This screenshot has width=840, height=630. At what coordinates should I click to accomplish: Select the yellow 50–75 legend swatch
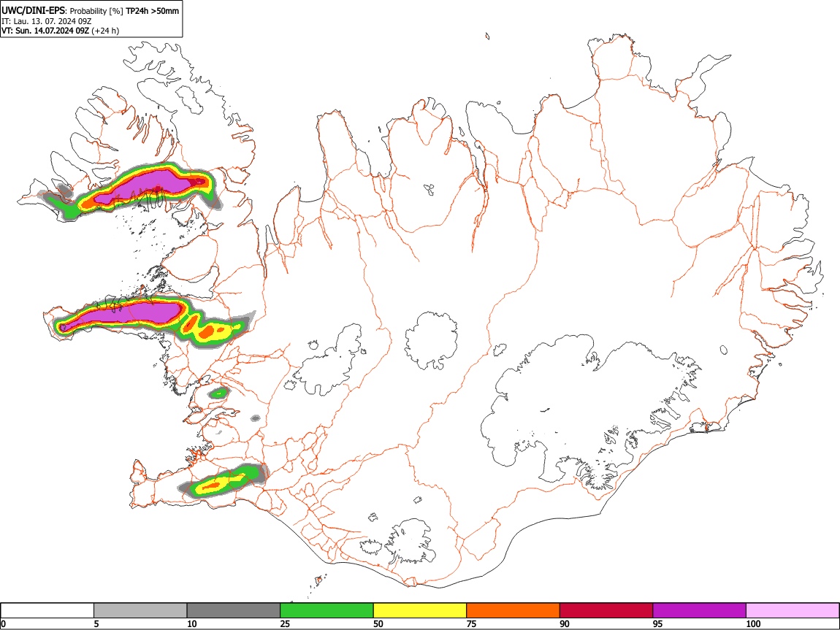pos(420,611)
